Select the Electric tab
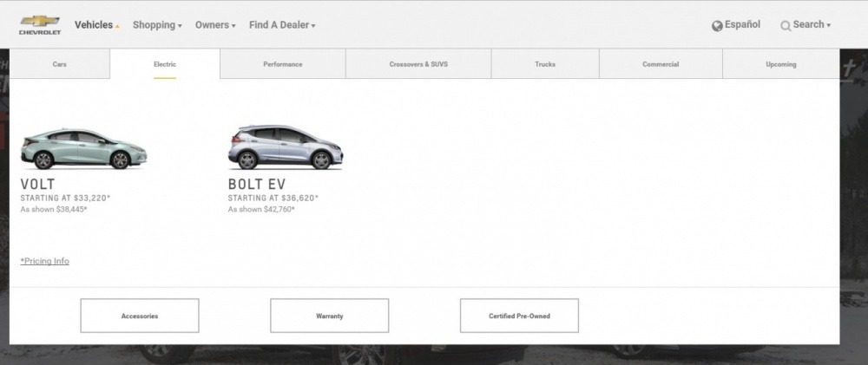The width and height of the screenshot is (868, 365). tap(165, 63)
